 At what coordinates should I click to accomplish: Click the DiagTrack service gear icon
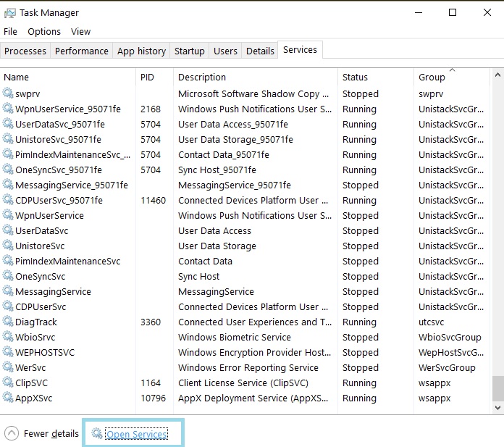point(8,322)
